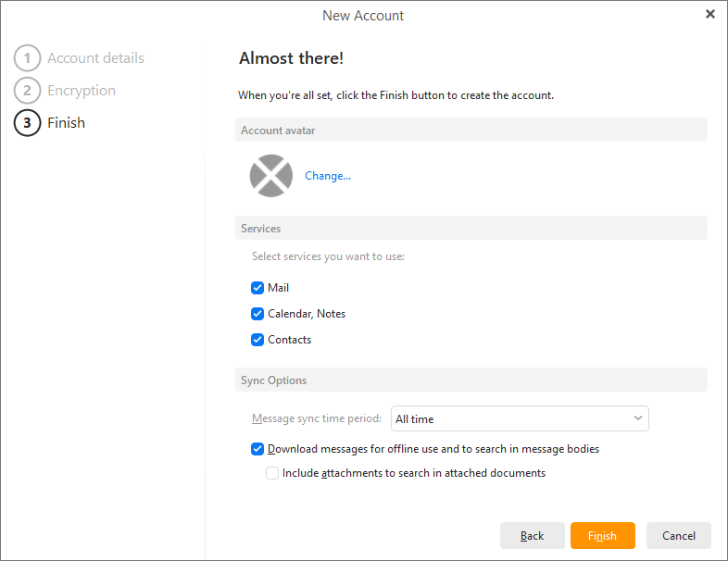The image size is (728, 561).
Task: Click the step 1 circle icon
Action: click(27, 58)
